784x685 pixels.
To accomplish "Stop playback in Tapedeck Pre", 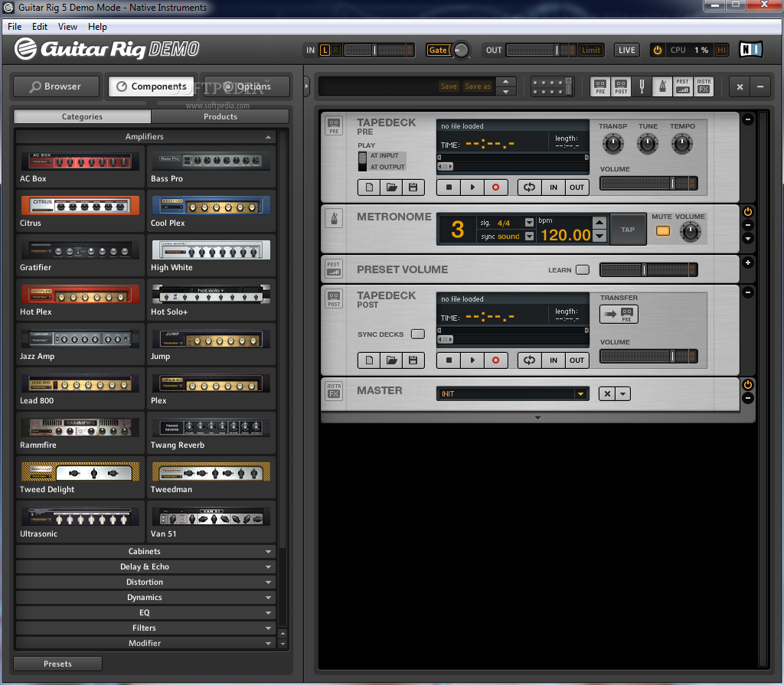I will 449,188.
